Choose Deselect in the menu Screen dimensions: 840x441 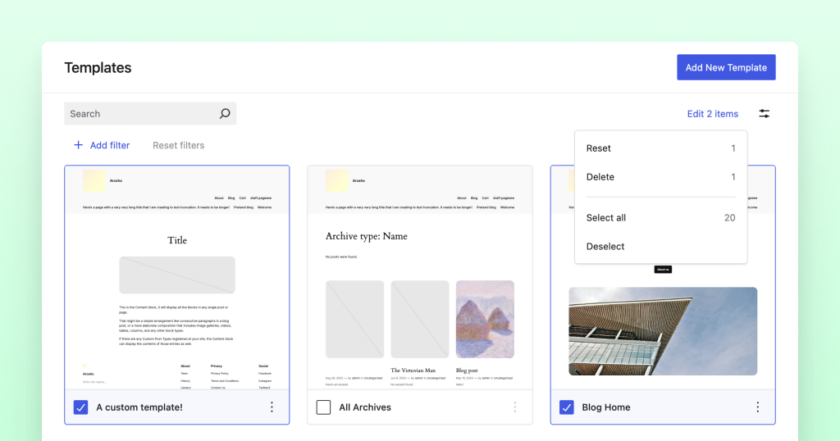661,246
